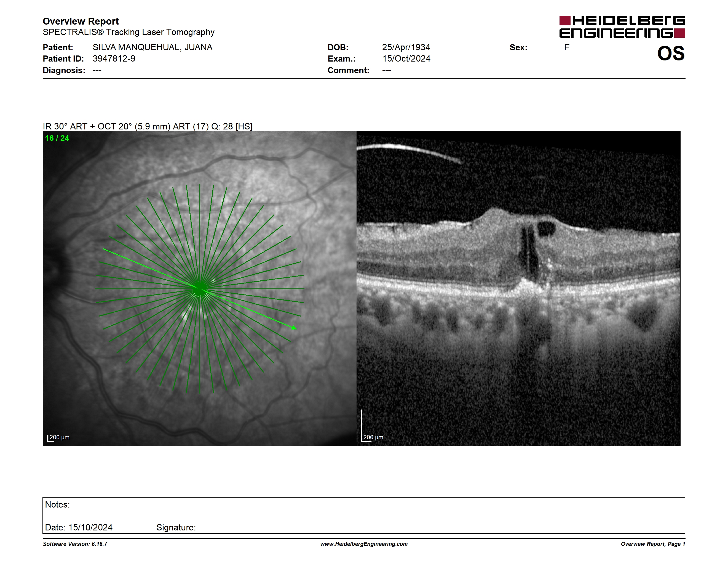Click the '200 µm' scale bar on fundus image
Screen dimensions: 728x563
[x=58, y=438]
